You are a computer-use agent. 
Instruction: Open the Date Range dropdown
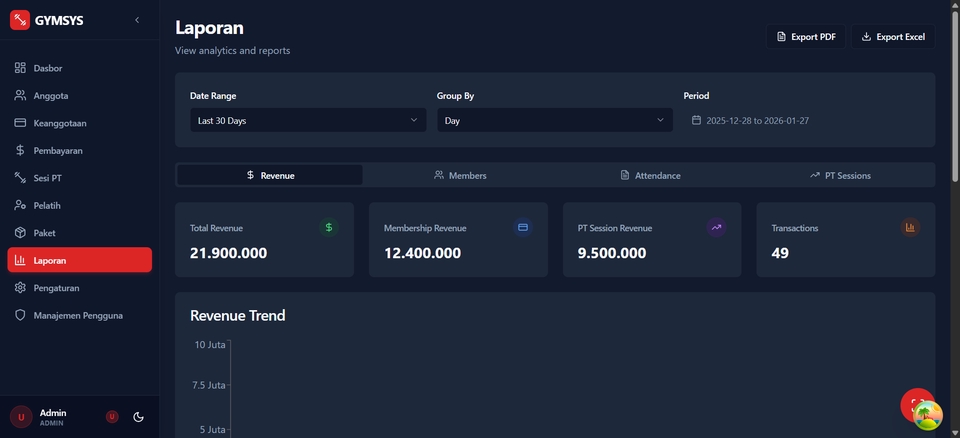308,120
